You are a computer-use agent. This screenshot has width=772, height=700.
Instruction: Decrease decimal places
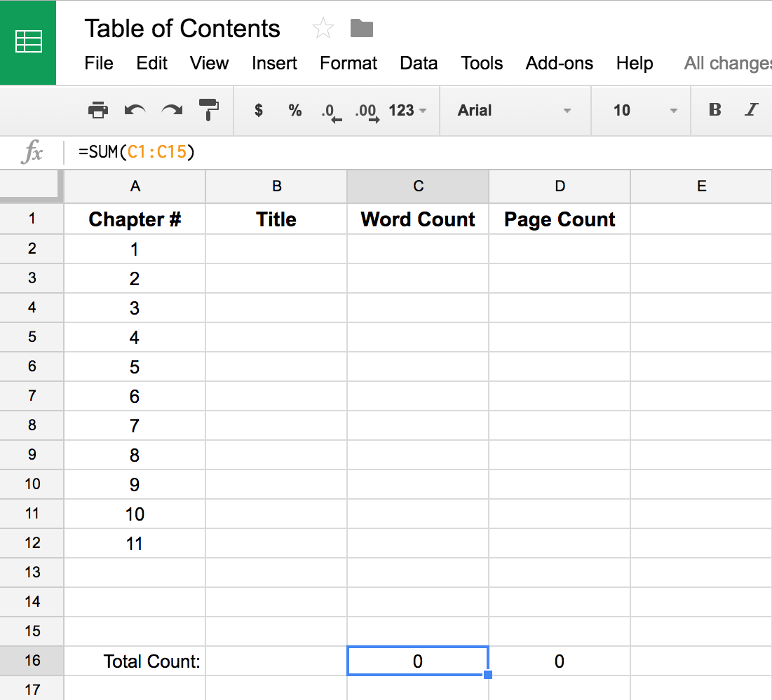click(x=330, y=111)
